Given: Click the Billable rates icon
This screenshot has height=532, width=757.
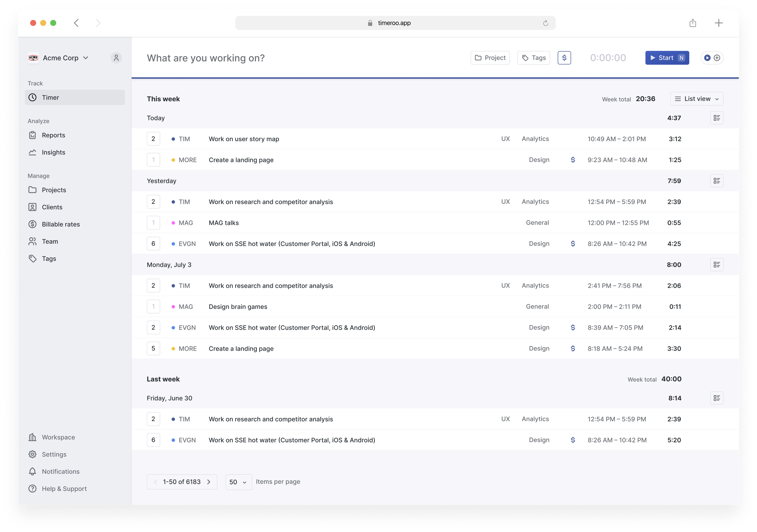Looking at the screenshot, I should pyautogui.click(x=33, y=224).
